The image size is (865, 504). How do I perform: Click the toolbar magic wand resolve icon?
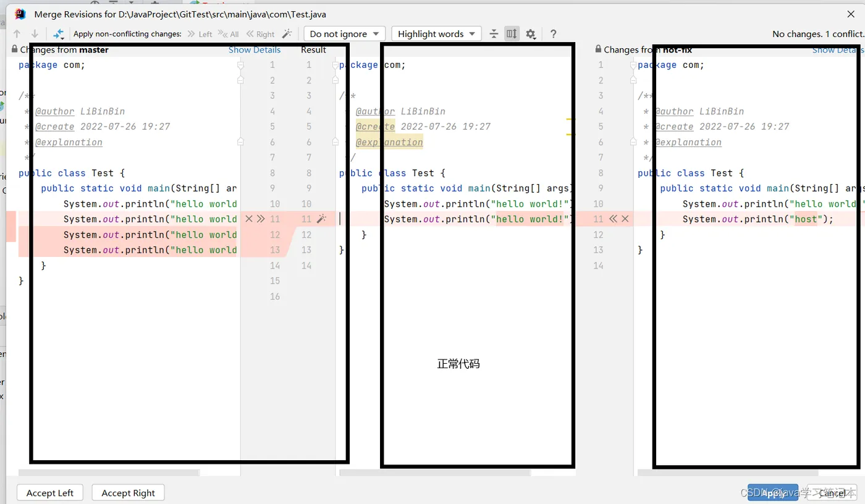pyautogui.click(x=287, y=34)
